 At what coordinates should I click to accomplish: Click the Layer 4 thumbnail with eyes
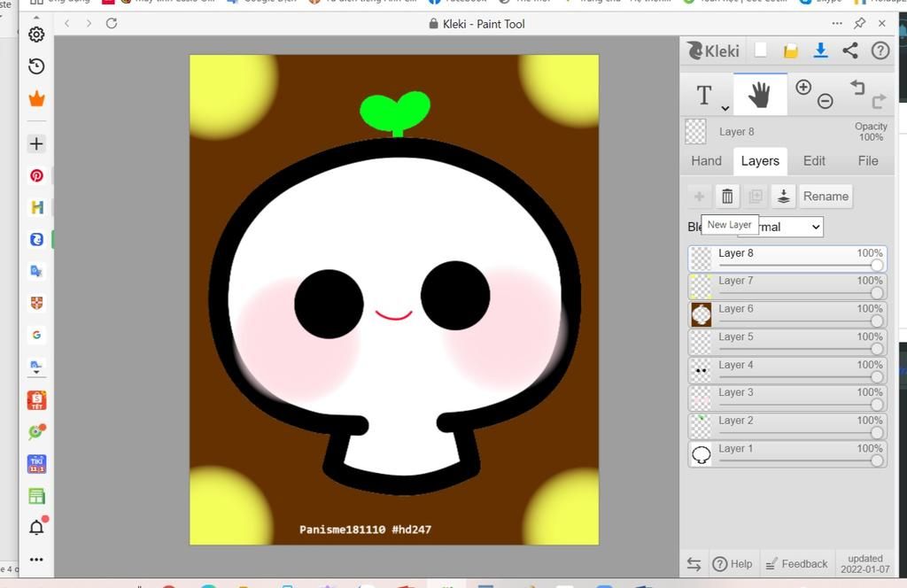click(702, 371)
